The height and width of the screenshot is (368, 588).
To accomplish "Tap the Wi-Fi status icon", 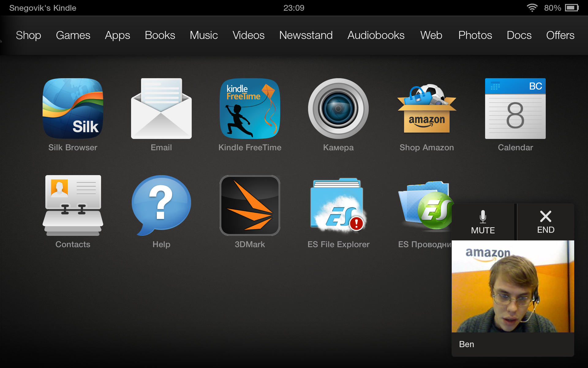I will 532,8.
